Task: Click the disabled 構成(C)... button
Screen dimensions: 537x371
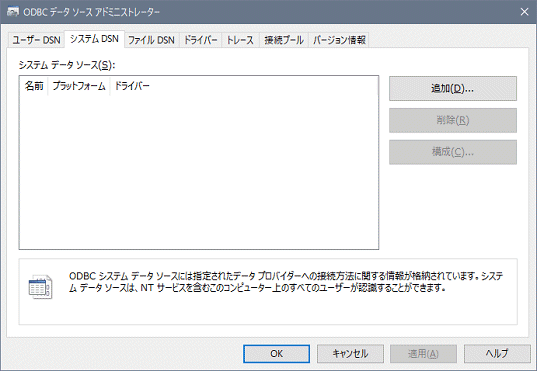Action: [453, 152]
